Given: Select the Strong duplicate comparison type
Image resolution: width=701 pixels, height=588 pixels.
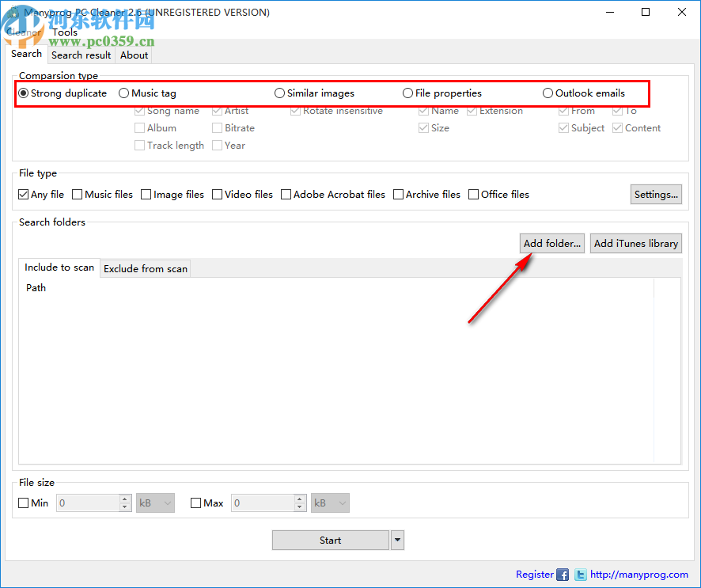Looking at the screenshot, I should coord(24,93).
